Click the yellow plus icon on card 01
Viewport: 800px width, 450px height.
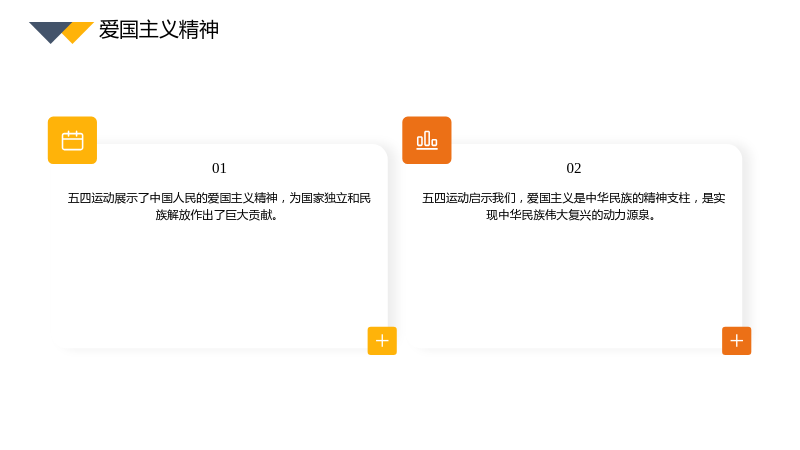pos(382,341)
